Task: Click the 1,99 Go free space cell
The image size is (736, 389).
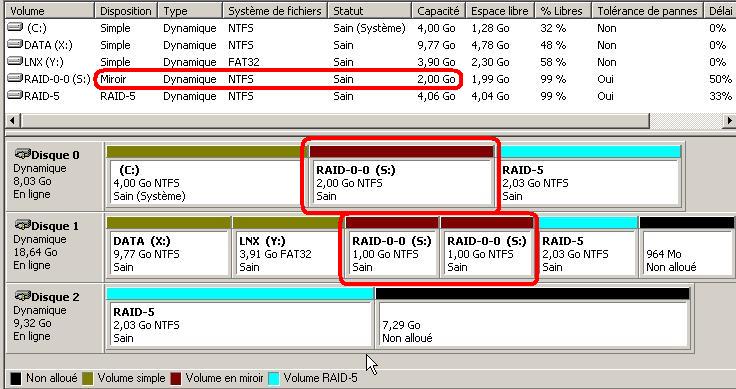Action: point(491,79)
